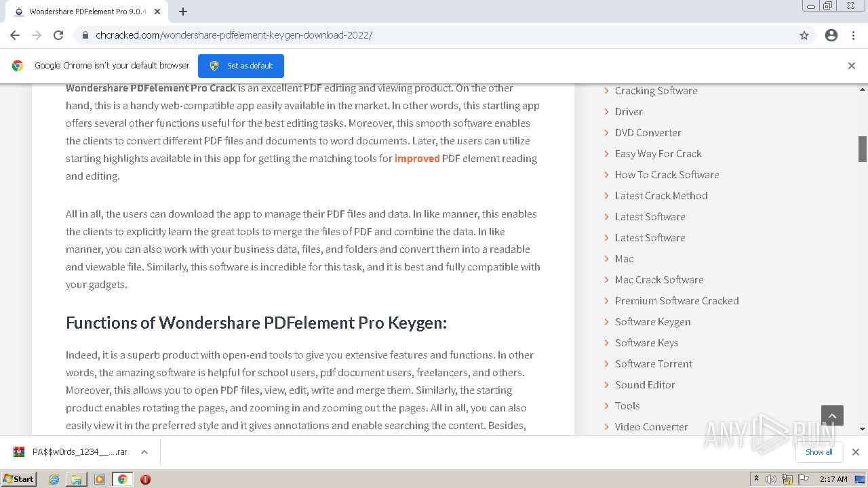This screenshot has height=488, width=868.
Task: Click the address bar URL field
Action: tap(434, 35)
